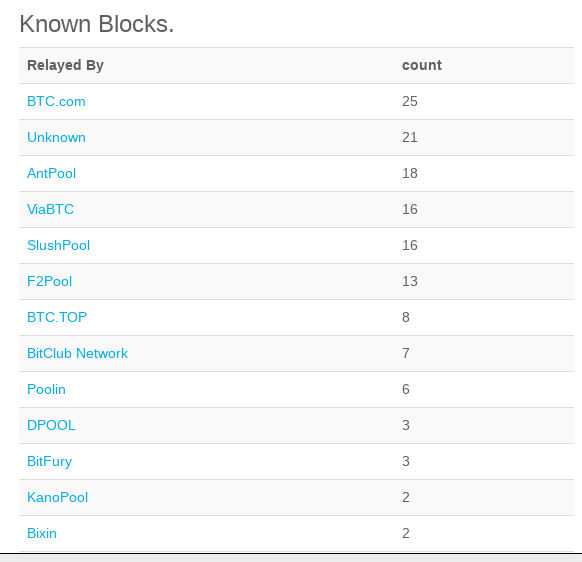Open the KanoPool link
582x562 pixels.
[x=57, y=497]
